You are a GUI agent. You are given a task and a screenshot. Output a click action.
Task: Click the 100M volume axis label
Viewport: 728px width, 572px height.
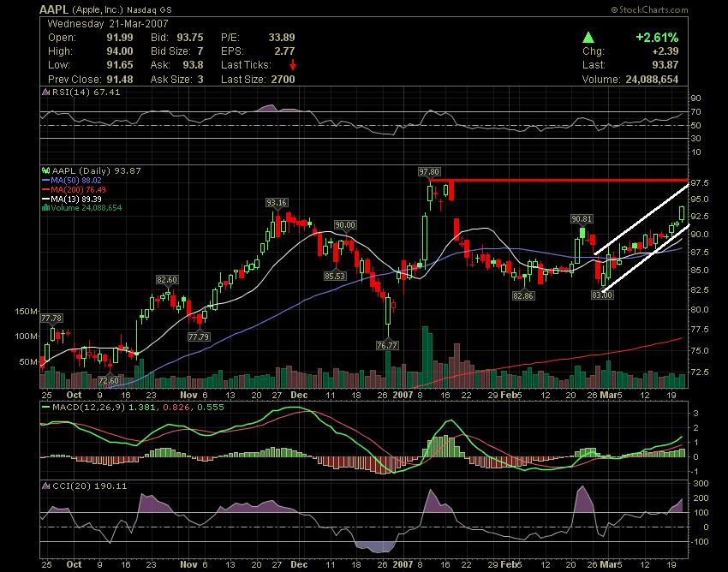pyautogui.click(x=26, y=337)
